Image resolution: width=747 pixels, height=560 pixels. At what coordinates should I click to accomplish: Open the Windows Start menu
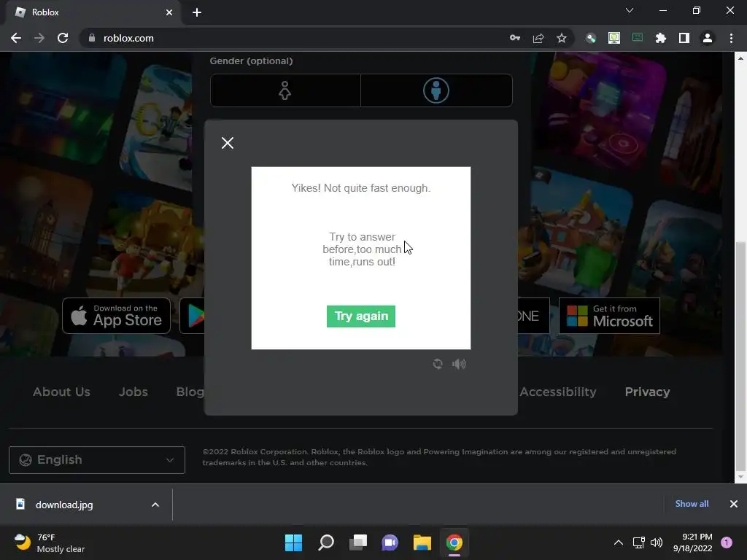(293, 542)
